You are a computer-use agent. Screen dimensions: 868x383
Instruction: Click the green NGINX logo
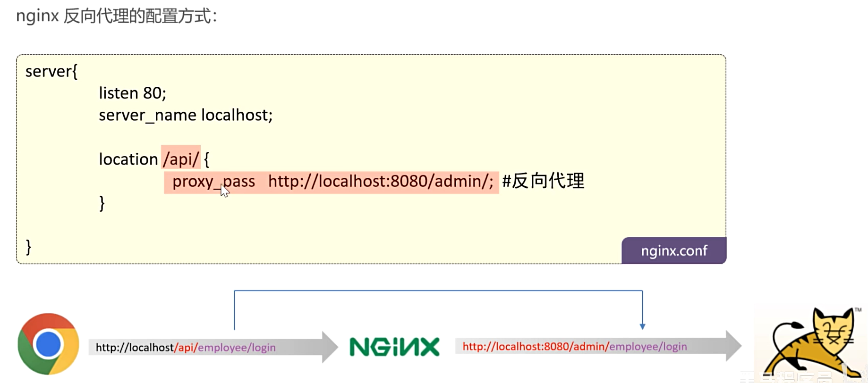(394, 347)
